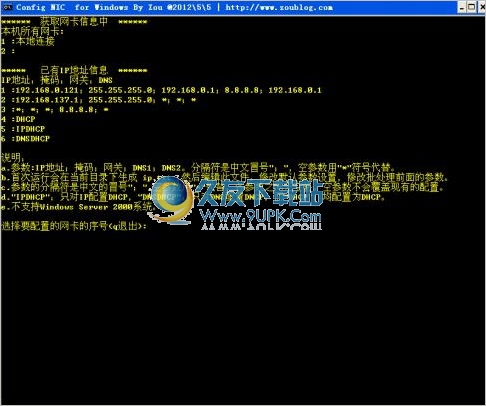Open the console system menu icon
This screenshot has width=486, height=406.
pos(7,7)
